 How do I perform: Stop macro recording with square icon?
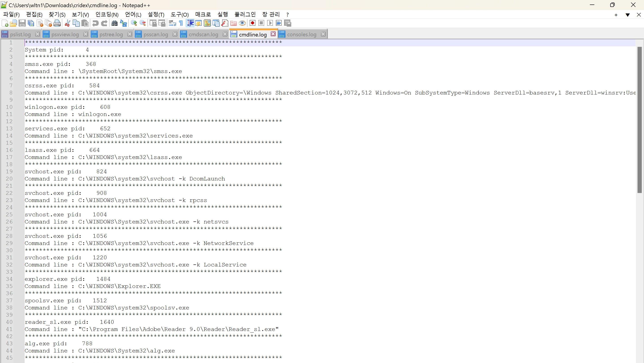(x=261, y=23)
